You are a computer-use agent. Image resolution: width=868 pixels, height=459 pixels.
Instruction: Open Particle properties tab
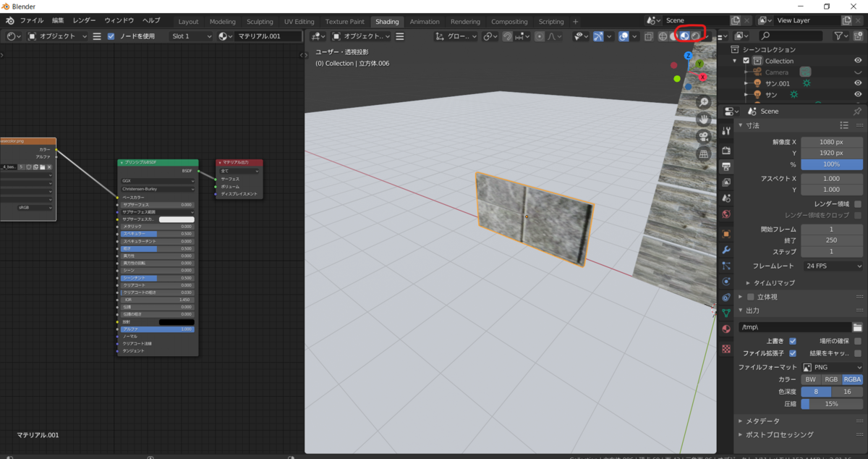[726, 266]
